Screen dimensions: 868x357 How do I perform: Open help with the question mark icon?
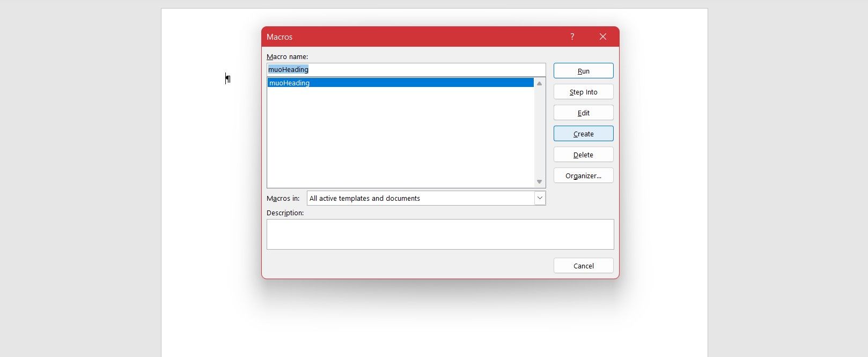pos(572,37)
